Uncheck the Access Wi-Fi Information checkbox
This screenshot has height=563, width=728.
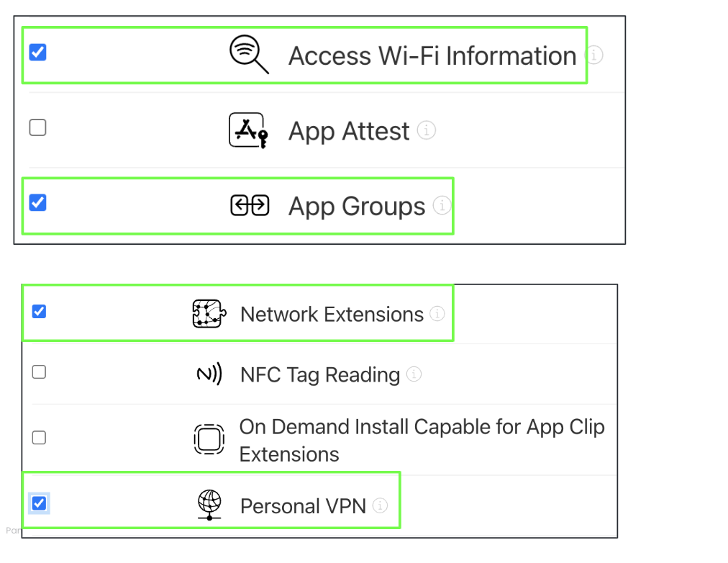point(37,53)
